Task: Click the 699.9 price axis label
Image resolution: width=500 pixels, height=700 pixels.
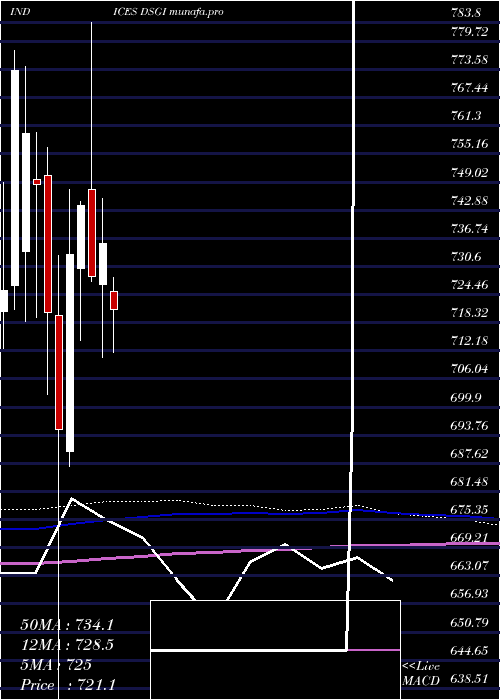Action: tap(465, 397)
